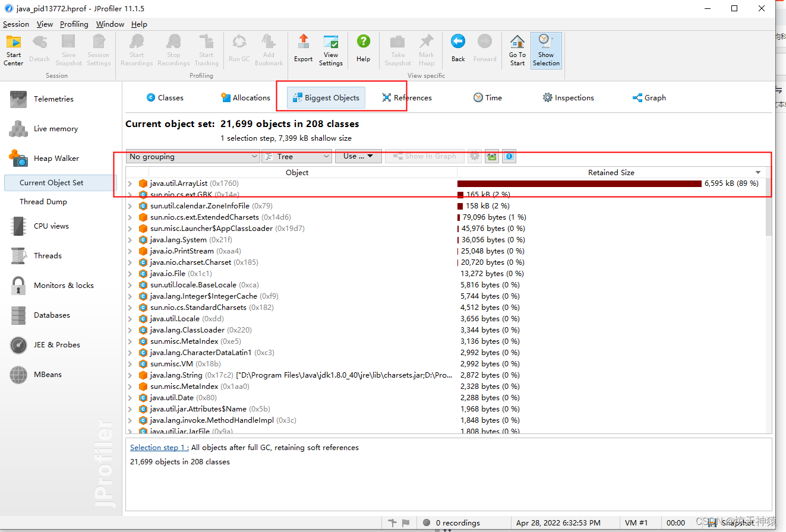
Task: Click the 0 recordings status entry
Action: click(x=452, y=523)
